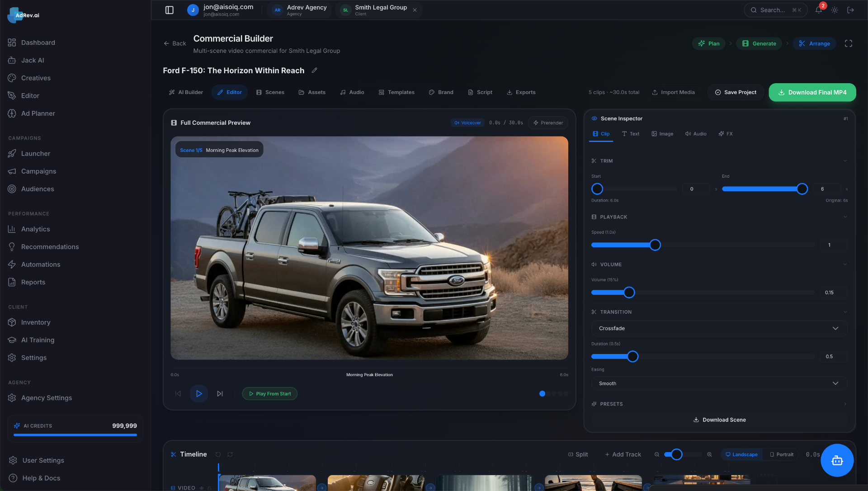Screen dimensions: 868x491
Task: Switch theme with the sun icon
Action: click(835, 10)
